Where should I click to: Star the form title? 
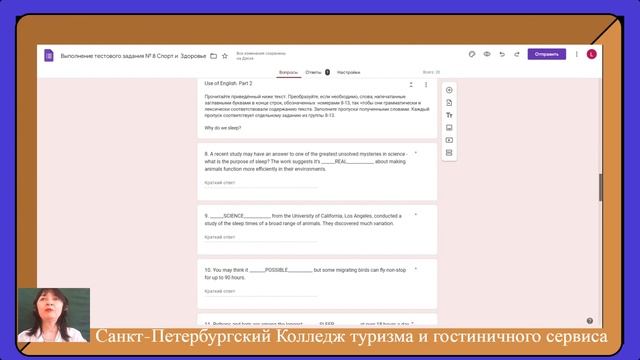pyautogui.click(x=224, y=56)
